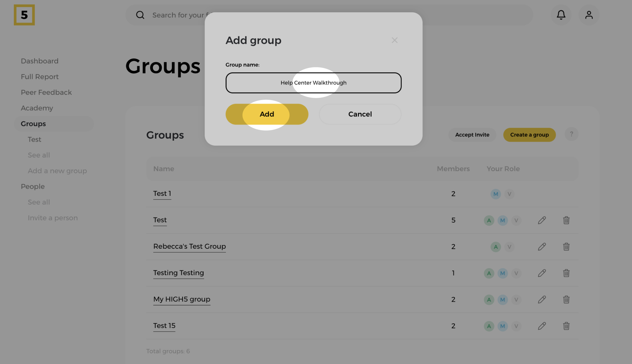
Task: Click the Add button in dialog
Action: pos(267,114)
